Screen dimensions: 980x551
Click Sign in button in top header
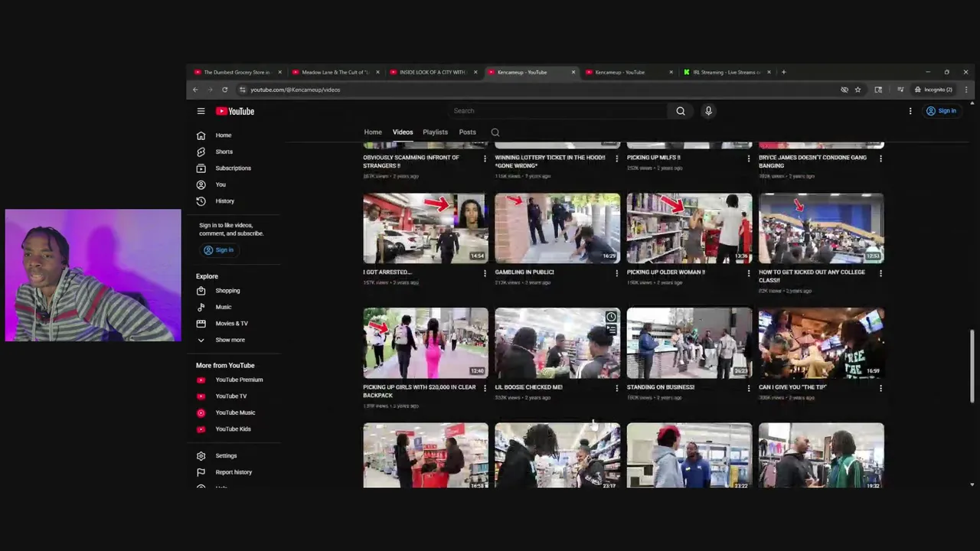[941, 111]
